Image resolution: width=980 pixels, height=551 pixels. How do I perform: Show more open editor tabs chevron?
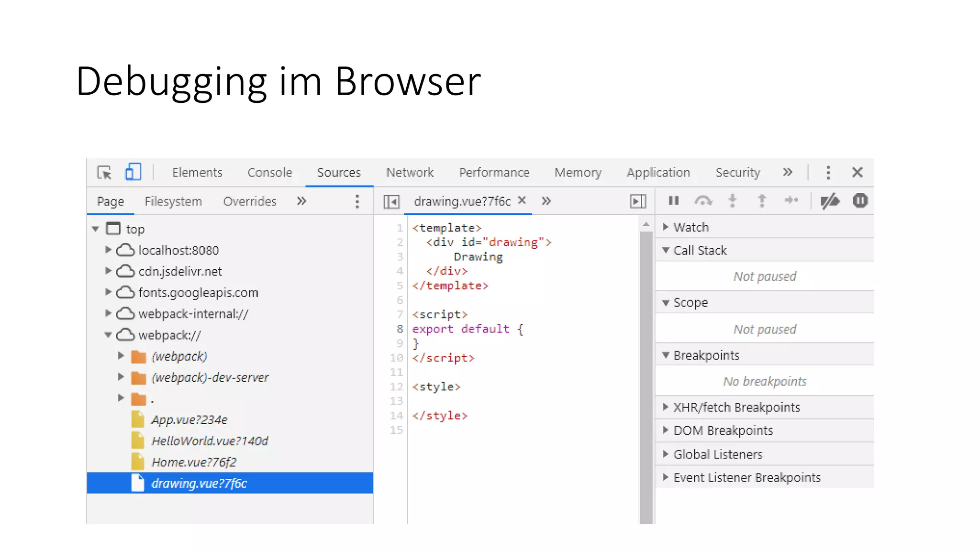point(546,201)
